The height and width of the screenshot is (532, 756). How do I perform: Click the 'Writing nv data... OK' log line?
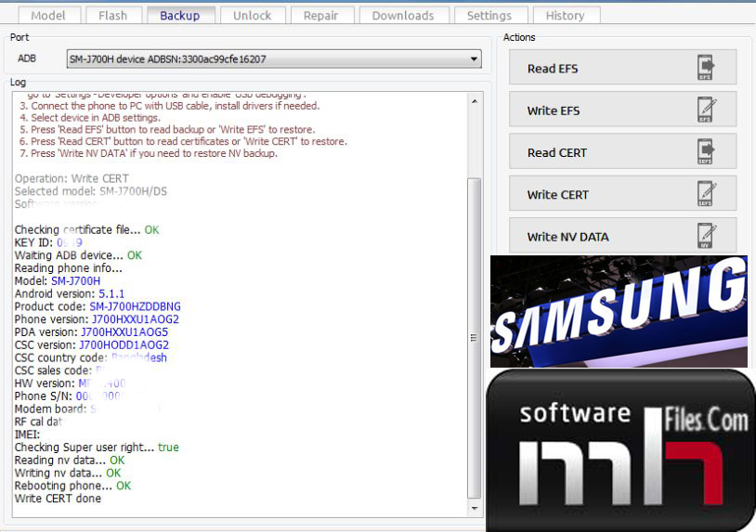click(68, 474)
